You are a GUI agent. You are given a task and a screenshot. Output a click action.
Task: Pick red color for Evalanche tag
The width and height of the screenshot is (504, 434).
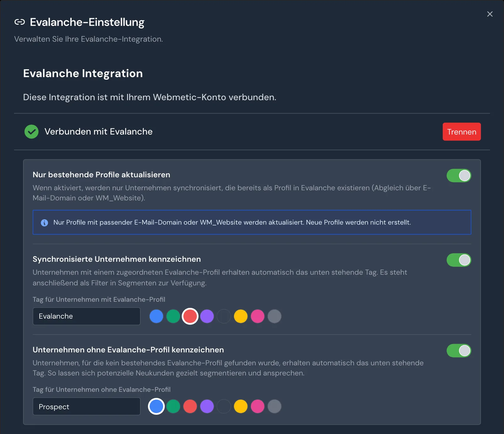[190, 316]
